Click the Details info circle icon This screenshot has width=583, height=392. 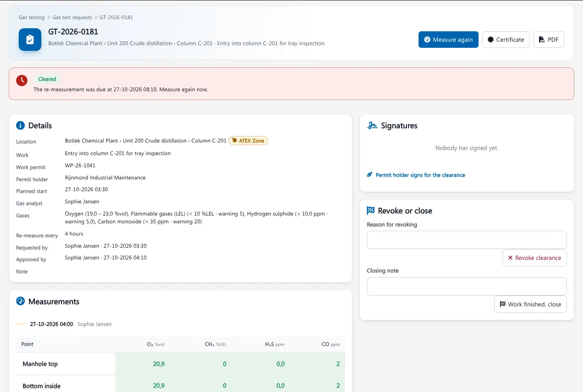pos(20,126)
